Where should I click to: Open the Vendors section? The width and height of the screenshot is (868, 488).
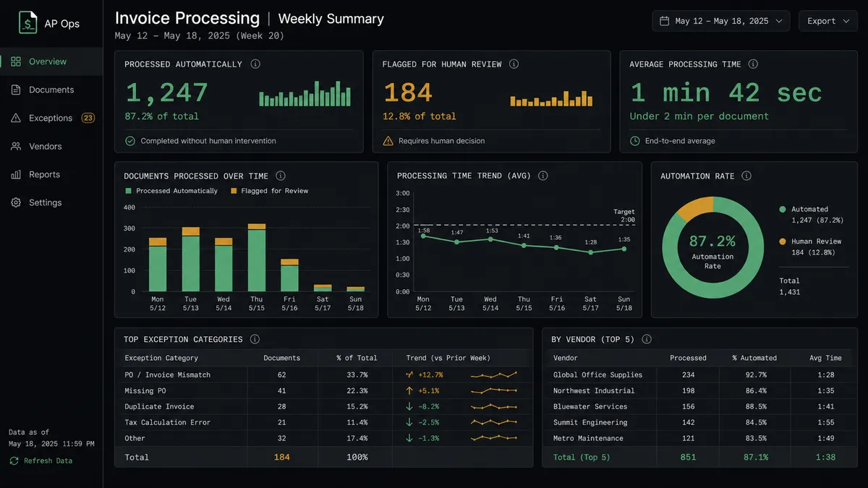click(51, 146)
